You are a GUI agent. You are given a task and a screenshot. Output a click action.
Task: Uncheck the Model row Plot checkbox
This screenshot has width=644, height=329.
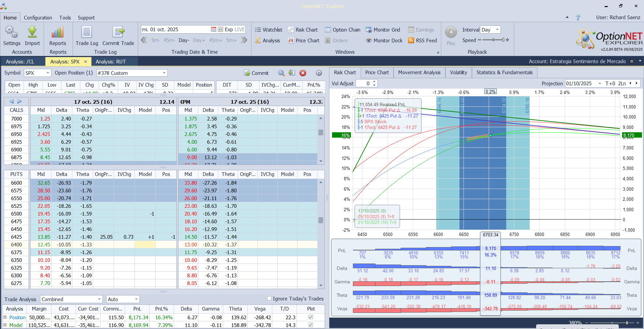click(x=311, y=325)
